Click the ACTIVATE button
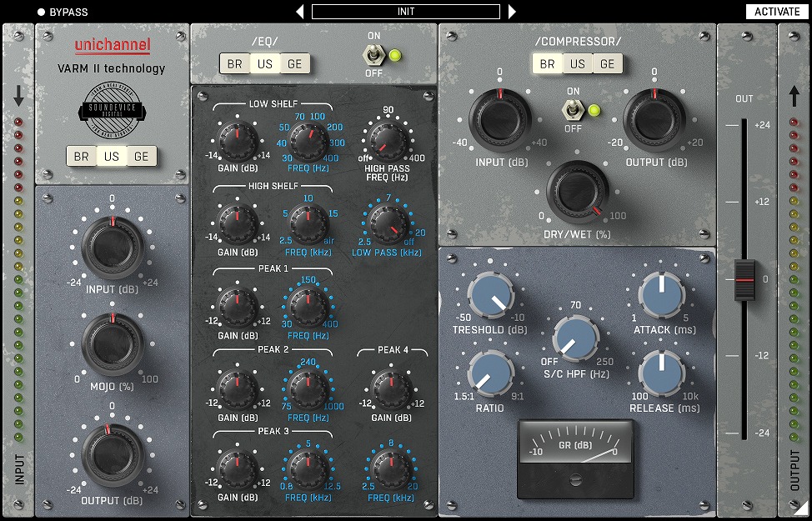Screen dimensions: 812x521 (x=776, y=12)
